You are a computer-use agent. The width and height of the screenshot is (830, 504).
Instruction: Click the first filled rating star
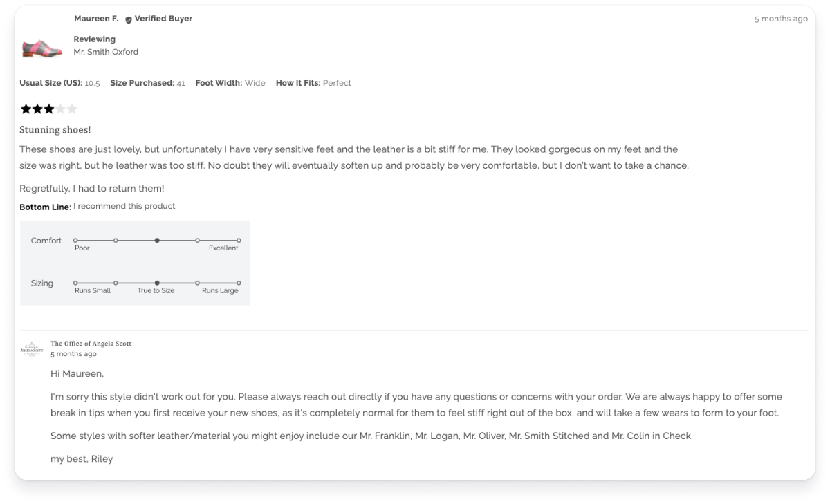(x=26, y=109)
